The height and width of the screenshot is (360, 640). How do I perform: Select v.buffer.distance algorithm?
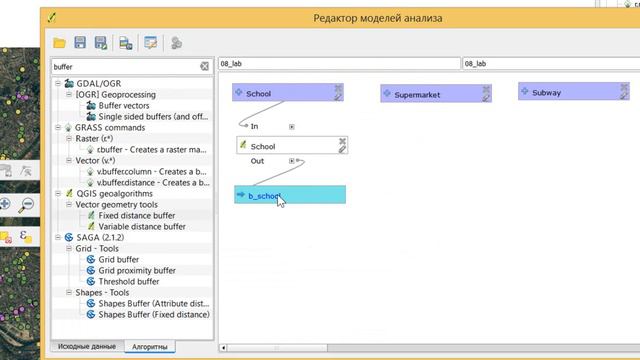[153, 182]
